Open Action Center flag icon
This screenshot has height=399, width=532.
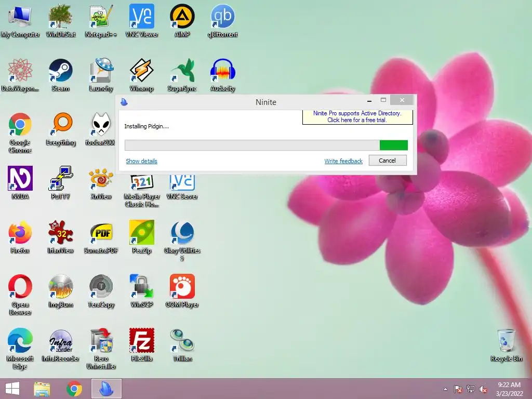(458, 389)
